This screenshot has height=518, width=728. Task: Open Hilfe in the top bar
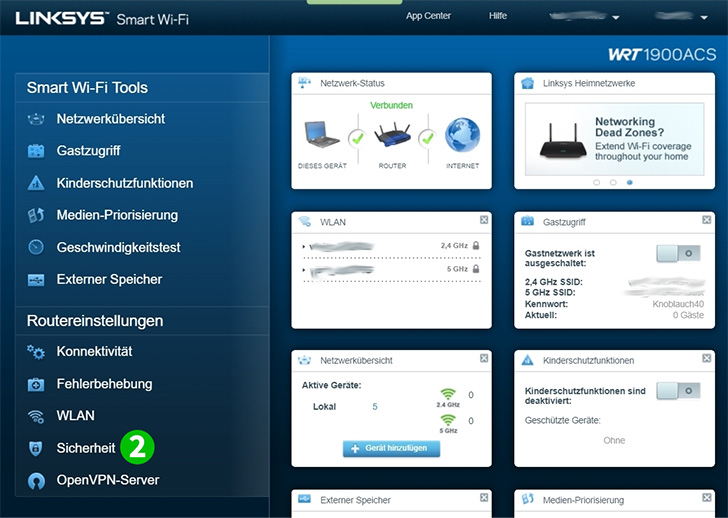[498, 16]
